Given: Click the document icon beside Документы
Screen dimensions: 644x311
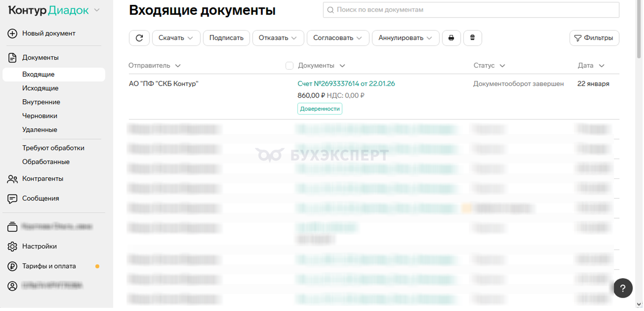Looking at the screenshot, I should click(13, 58).
